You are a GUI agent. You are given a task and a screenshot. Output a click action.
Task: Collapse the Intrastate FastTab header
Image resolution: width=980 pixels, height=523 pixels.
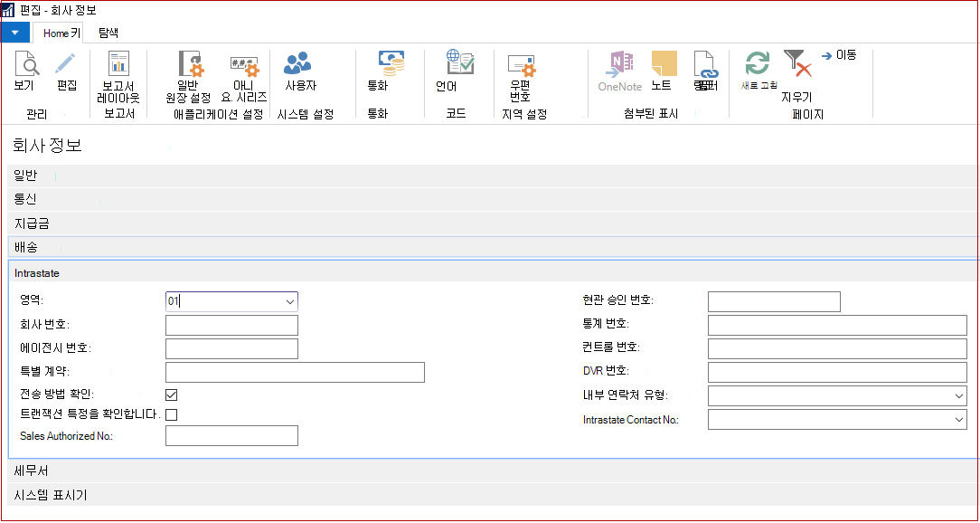coord(494,273)
